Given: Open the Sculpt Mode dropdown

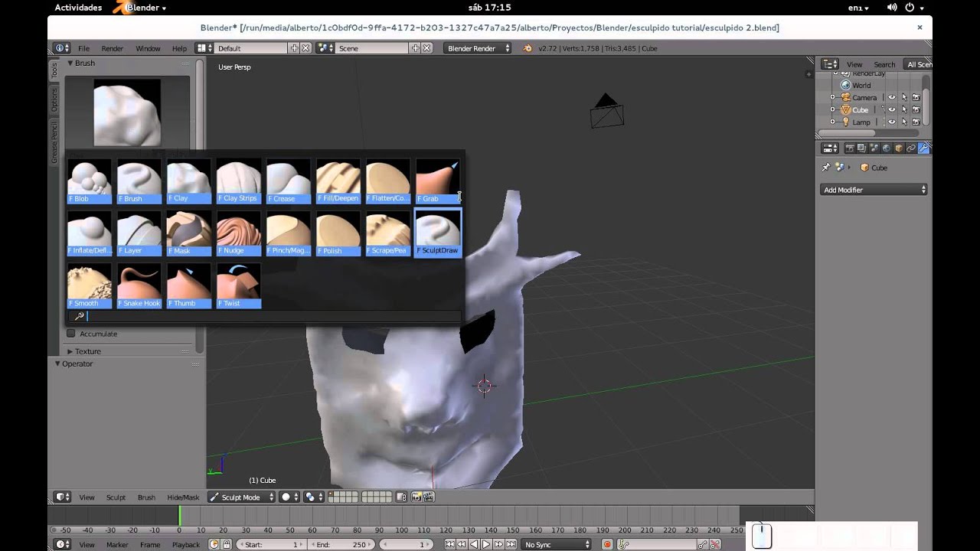Looking at the screenshot, I should click(x=242, y=497).
